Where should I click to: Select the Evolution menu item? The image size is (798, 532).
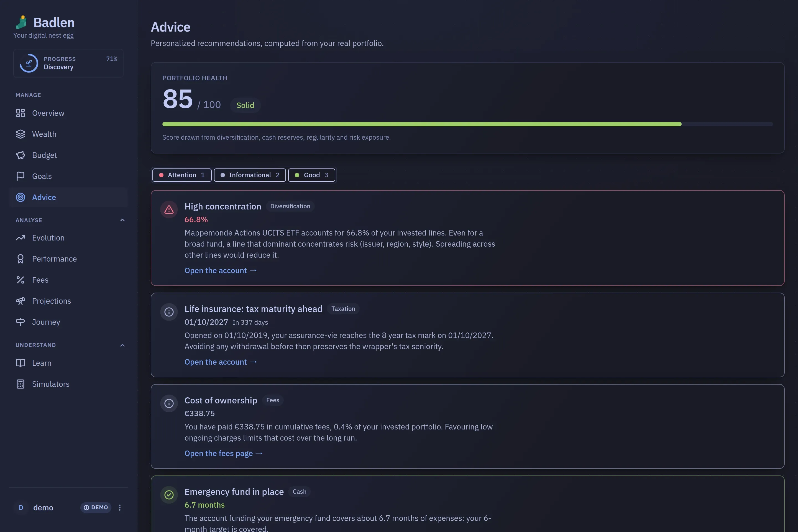(68, 238)
